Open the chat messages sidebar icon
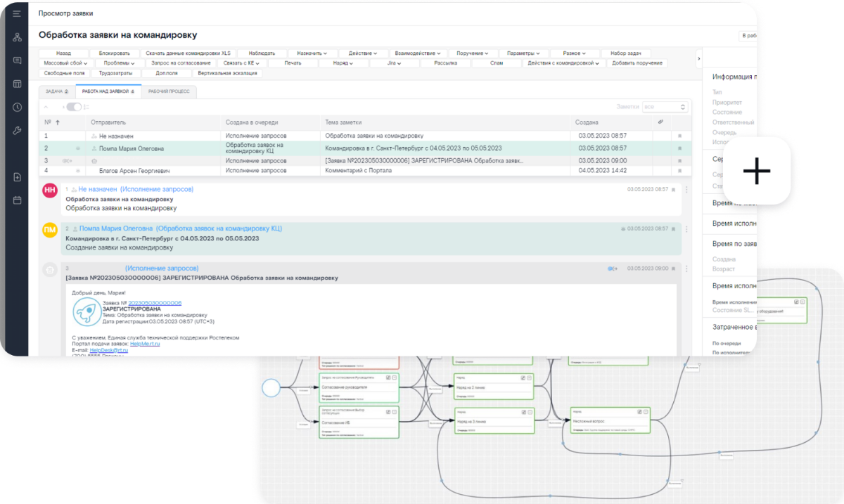This screenshot has width=844, height=504. click(17, 60)
